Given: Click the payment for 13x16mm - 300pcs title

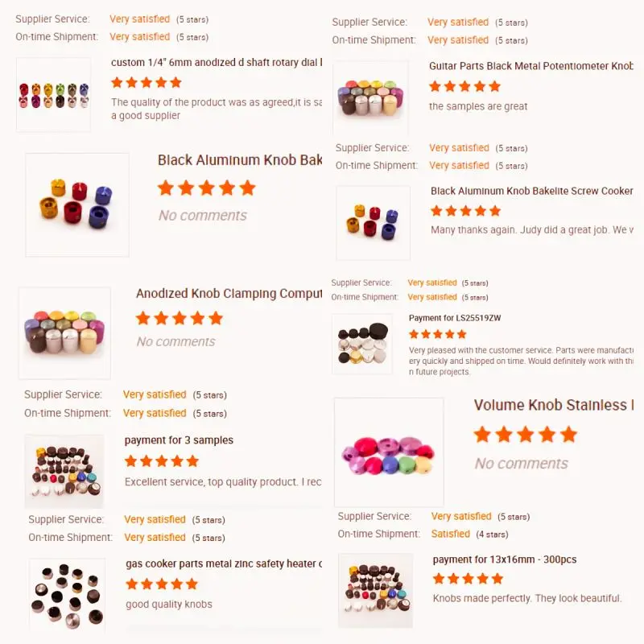Looking at the screenshot, I should pyautogui.click(x=505, y=559).
